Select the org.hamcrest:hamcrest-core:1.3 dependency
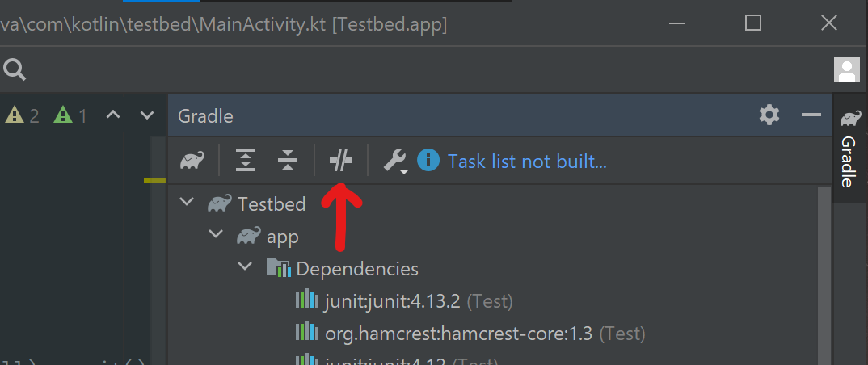The width and height of the screenshot is (868, 365). pyautogui.click(x=470, y=334)
